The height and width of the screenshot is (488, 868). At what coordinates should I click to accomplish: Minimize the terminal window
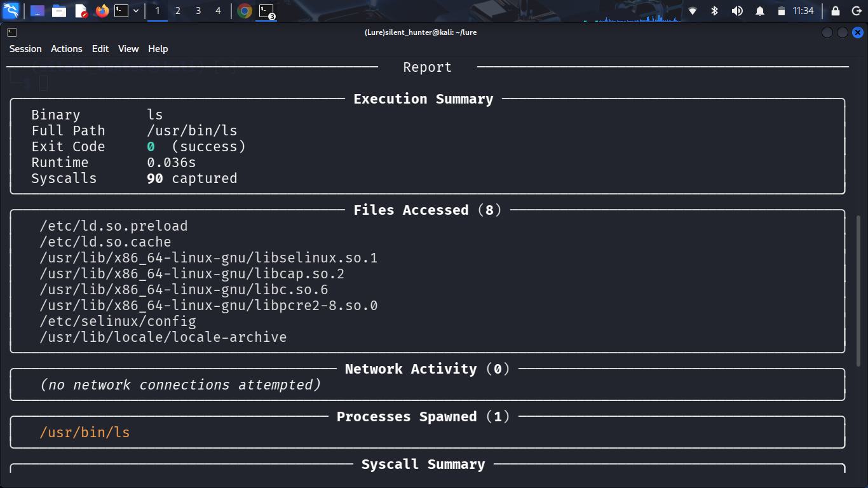tap(827, 32)
